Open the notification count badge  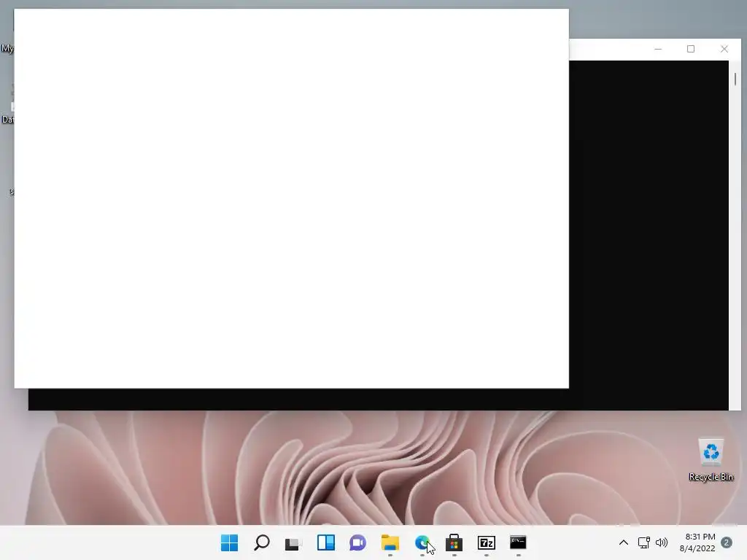coord(727,542)
